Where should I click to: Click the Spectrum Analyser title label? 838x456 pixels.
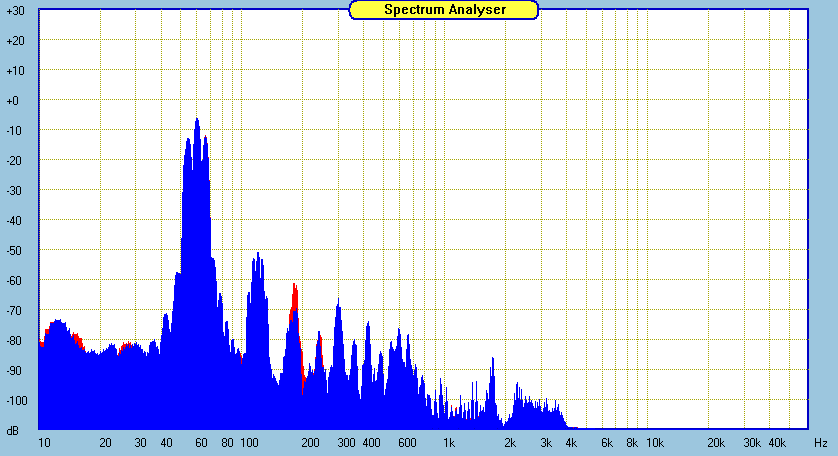coord(444,9)
